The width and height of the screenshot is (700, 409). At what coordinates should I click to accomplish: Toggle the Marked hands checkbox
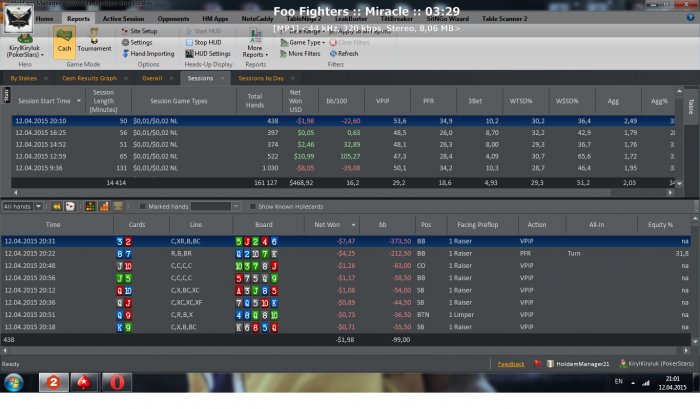point(142,206)
